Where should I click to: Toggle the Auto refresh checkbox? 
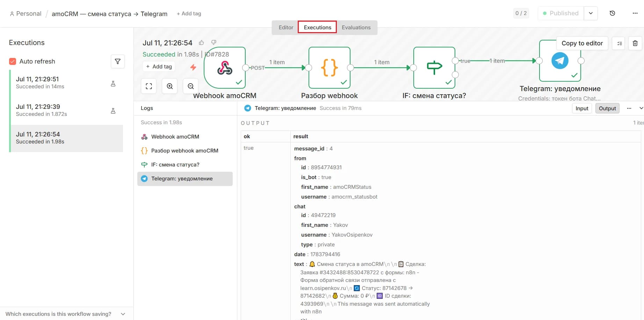point(13,61)
